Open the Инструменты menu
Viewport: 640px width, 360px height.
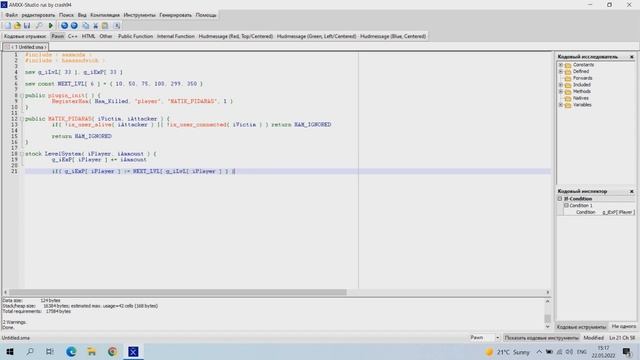140,15
